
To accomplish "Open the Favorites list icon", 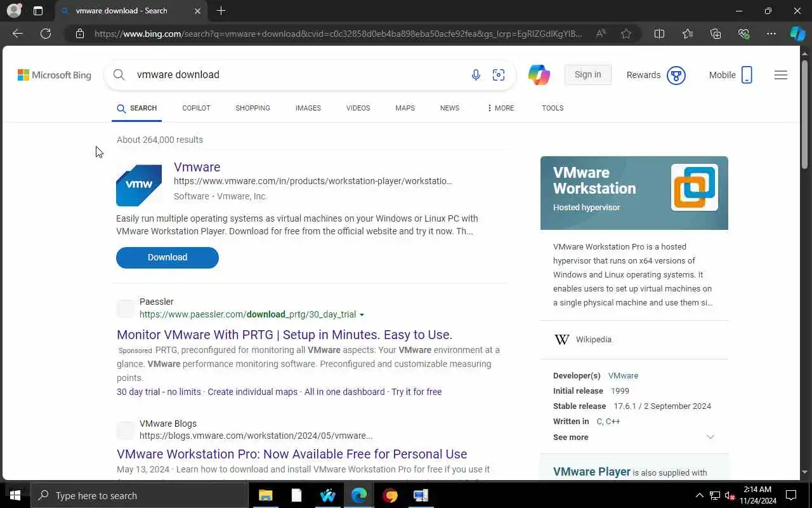I will click(688, 34).
